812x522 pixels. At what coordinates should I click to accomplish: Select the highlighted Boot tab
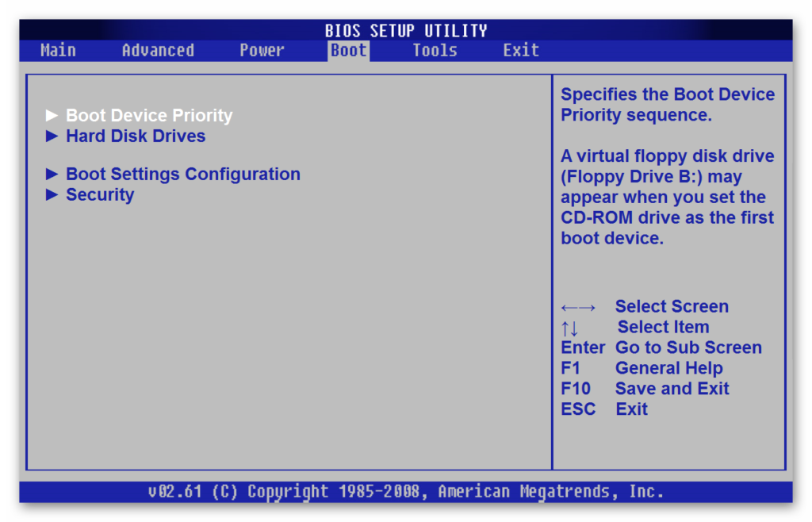(349, 51)
